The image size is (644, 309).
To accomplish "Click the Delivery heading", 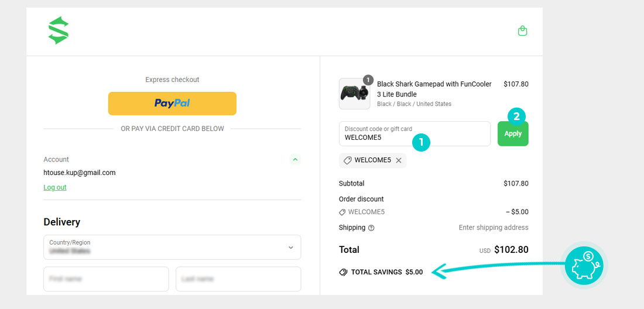I will point(61,222).
